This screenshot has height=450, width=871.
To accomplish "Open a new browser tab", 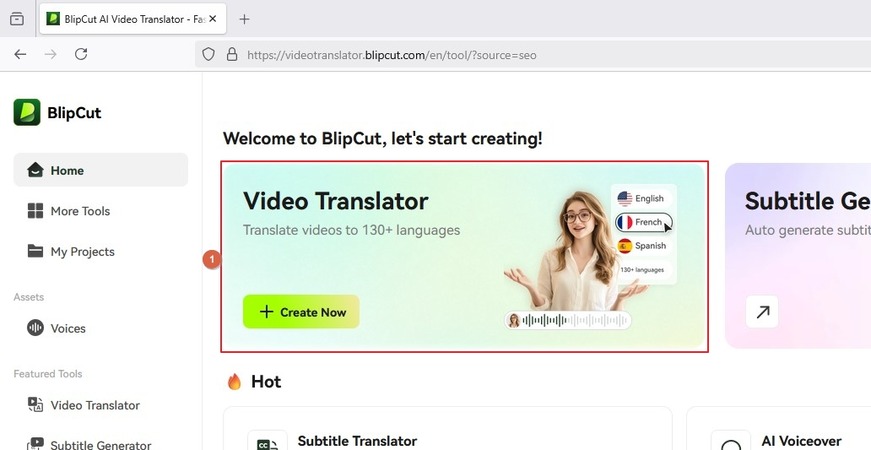I will point(244,19).
